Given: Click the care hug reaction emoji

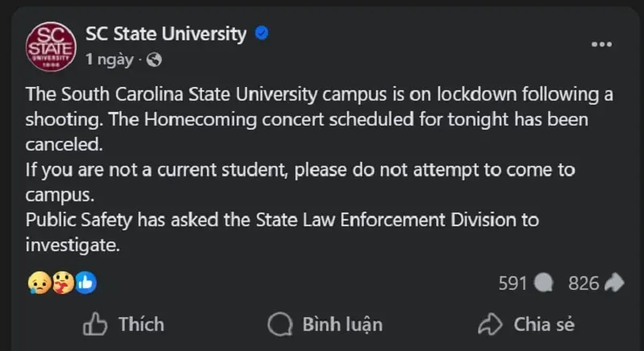Looking at the screenshot, I should [61, 283].
